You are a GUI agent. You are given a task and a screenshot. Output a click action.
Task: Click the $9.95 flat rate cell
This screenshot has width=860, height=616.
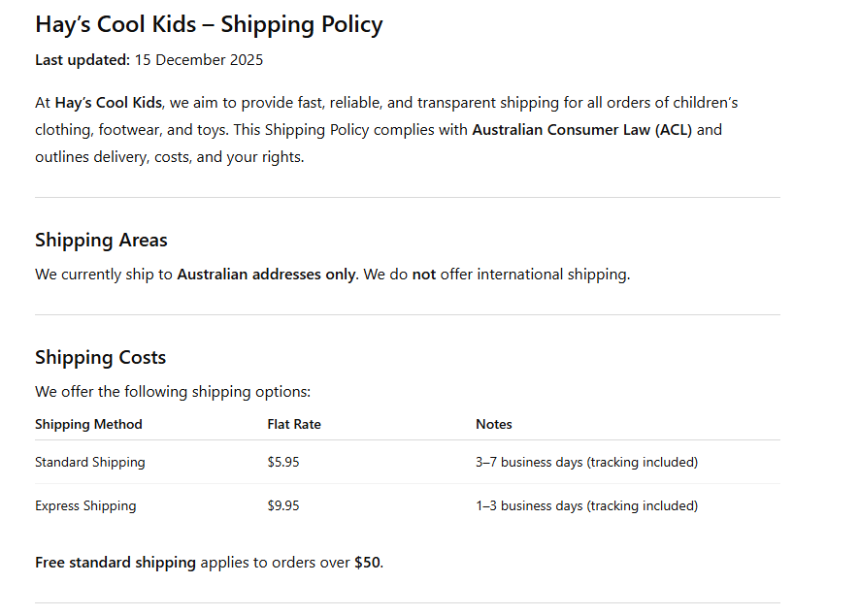283,506
